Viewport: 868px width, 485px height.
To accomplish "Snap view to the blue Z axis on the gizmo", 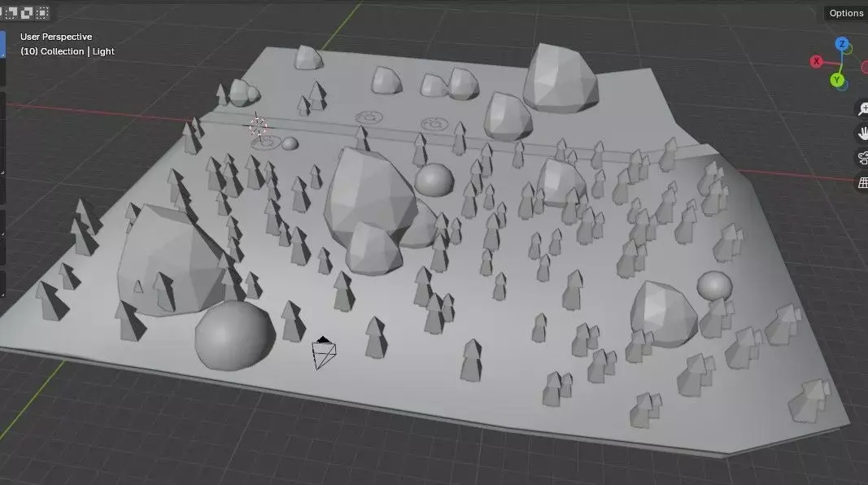I will 842,44.
